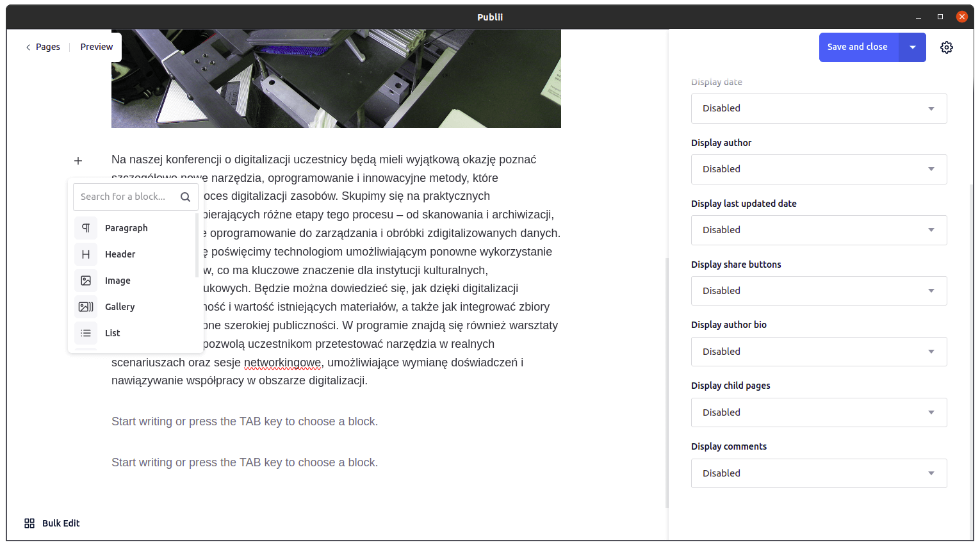980x547 pixels.
Task: Click the article photo thumbnail
Action: coord(336,79)
